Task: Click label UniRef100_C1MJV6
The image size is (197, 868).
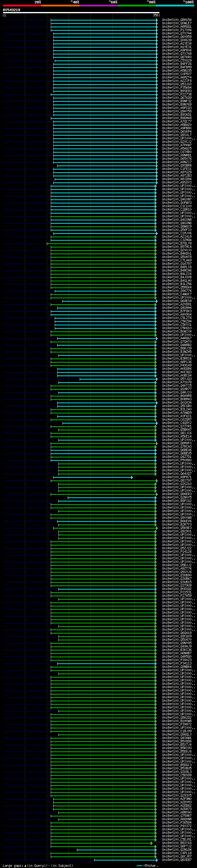Action: [x=176, y=233]
